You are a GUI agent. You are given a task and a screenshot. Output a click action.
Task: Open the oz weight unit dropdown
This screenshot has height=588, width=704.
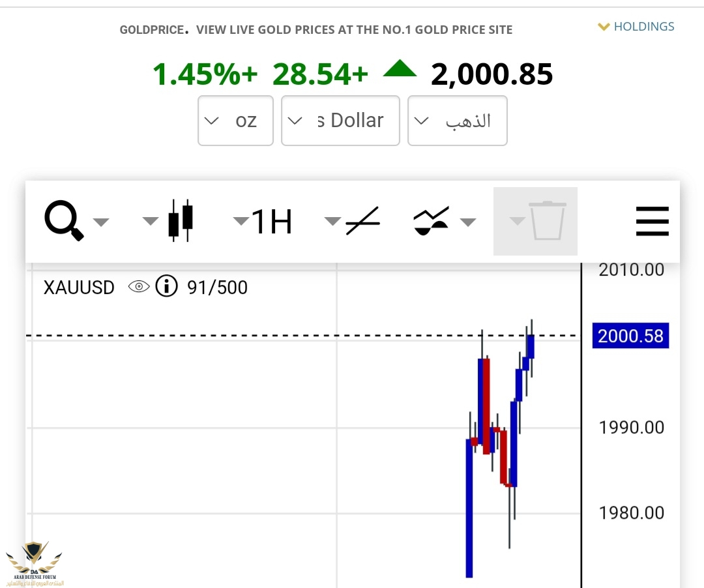pyautogui.click(x=235, y=121)
